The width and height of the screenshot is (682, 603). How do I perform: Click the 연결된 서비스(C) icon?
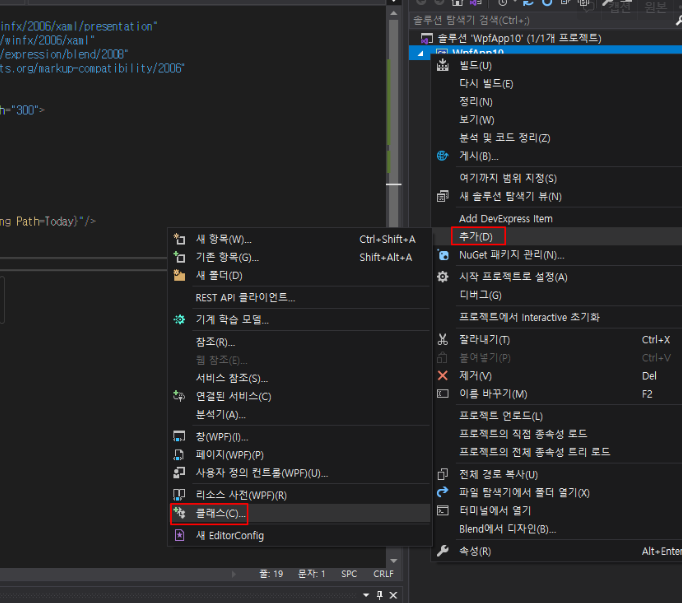coord(179,396)
